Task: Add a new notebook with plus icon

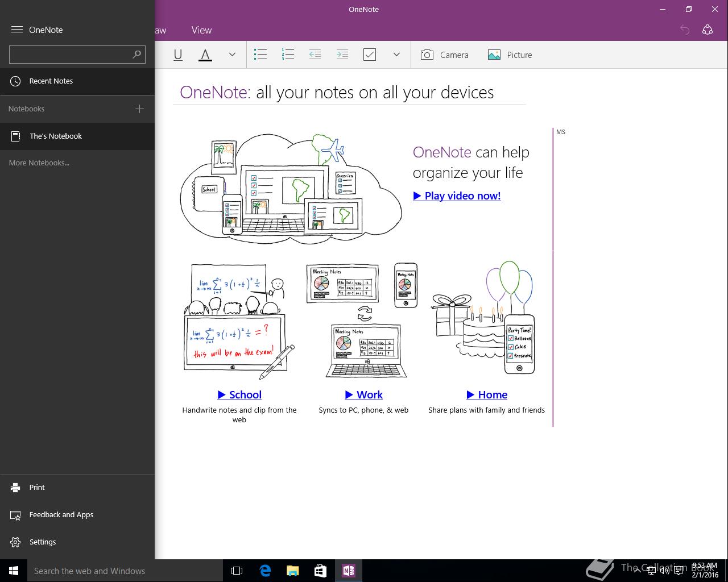Action: pos(139,109)
